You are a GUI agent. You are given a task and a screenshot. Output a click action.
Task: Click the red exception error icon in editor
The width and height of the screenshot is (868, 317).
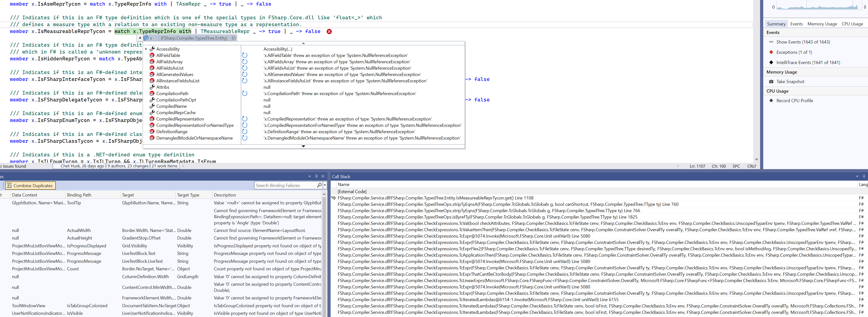(329, 31)
